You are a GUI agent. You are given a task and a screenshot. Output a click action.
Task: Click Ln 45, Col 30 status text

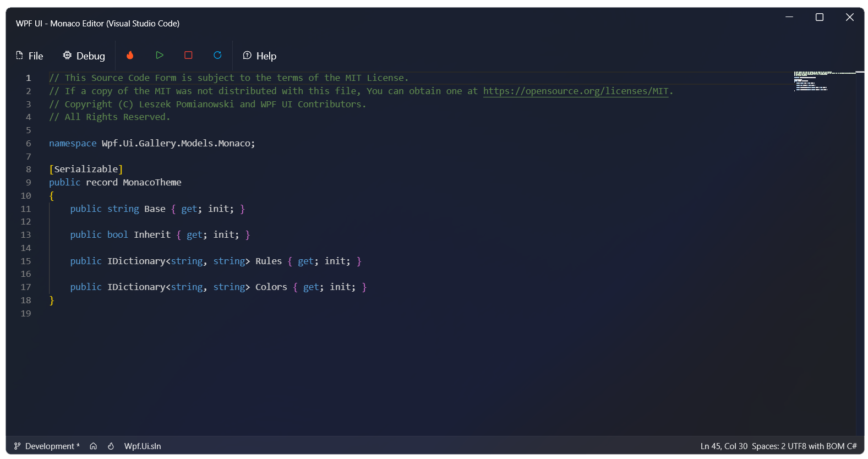pos(724,446)
